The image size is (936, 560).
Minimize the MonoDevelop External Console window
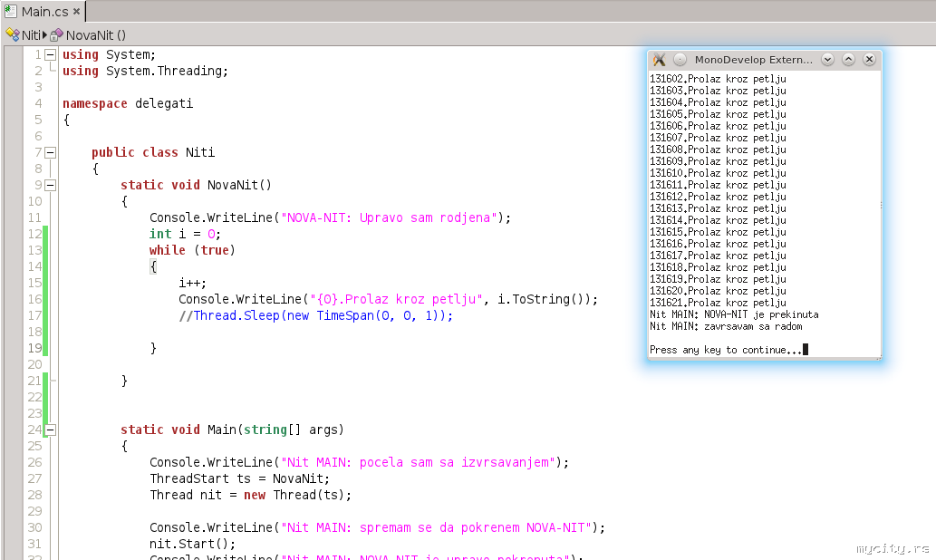827,60
